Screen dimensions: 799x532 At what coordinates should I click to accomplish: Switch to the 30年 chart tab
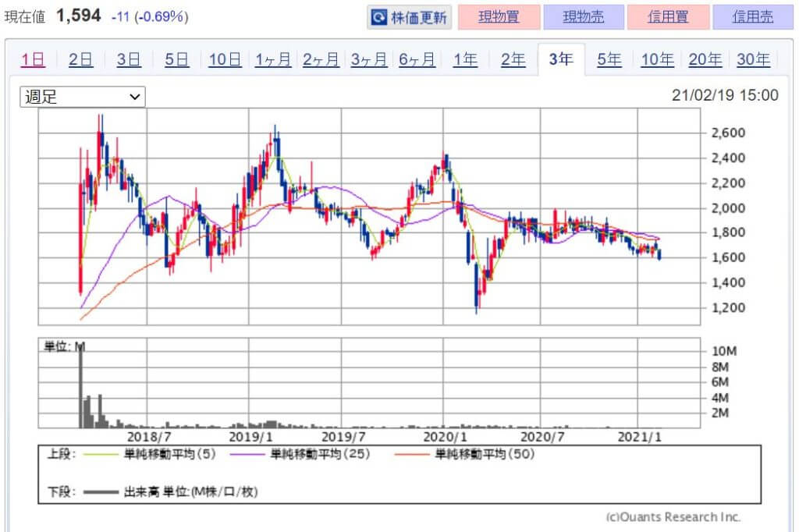pos(753,59)
